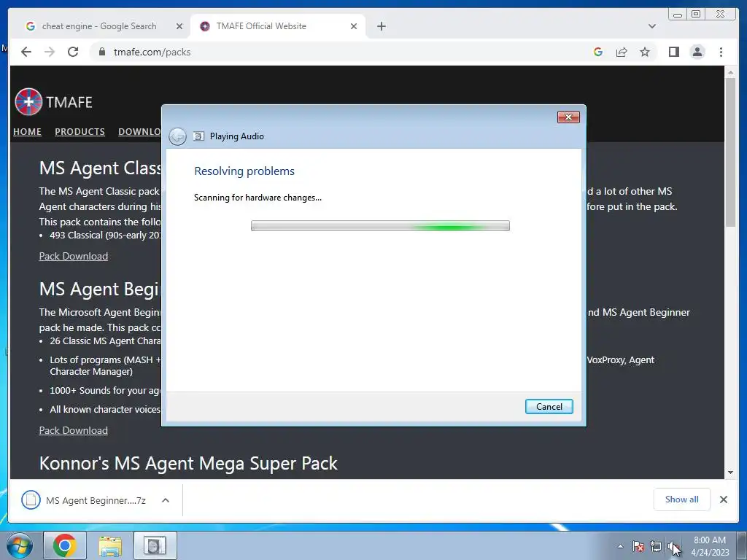Screen dimensions: 747x560
Task: Expand tab search chevron in Chrome
Action: [x=652, y=26]
